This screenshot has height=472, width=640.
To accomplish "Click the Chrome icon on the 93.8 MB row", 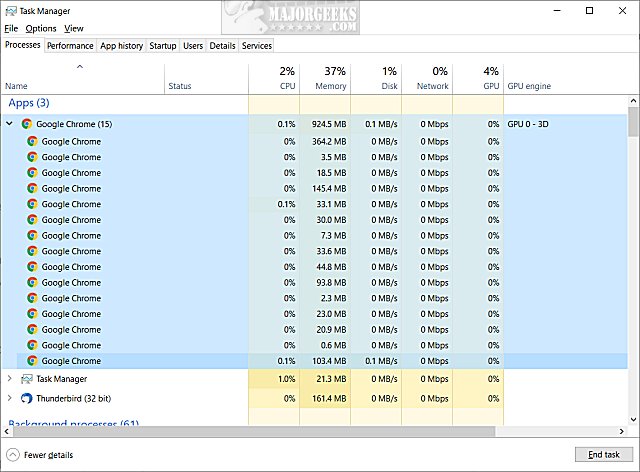I will pos(32,283).
